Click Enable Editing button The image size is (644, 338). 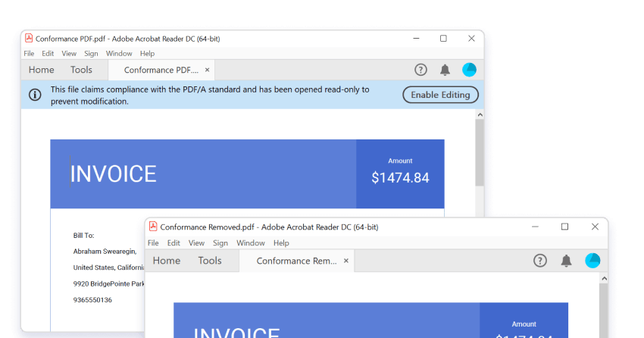tap(440, 95)
